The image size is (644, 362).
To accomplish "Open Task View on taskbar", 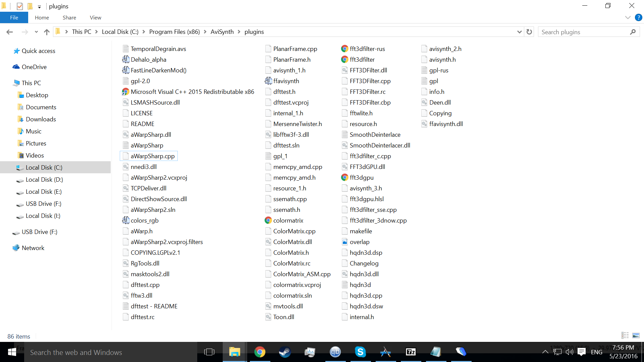I will 209,352.
